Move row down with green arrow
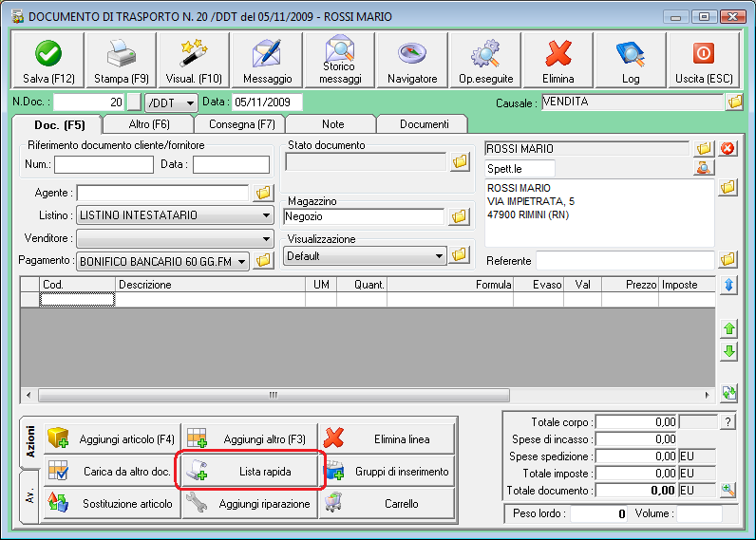The width and height of the screenshot is (756, 540). [x=729, y=351]
